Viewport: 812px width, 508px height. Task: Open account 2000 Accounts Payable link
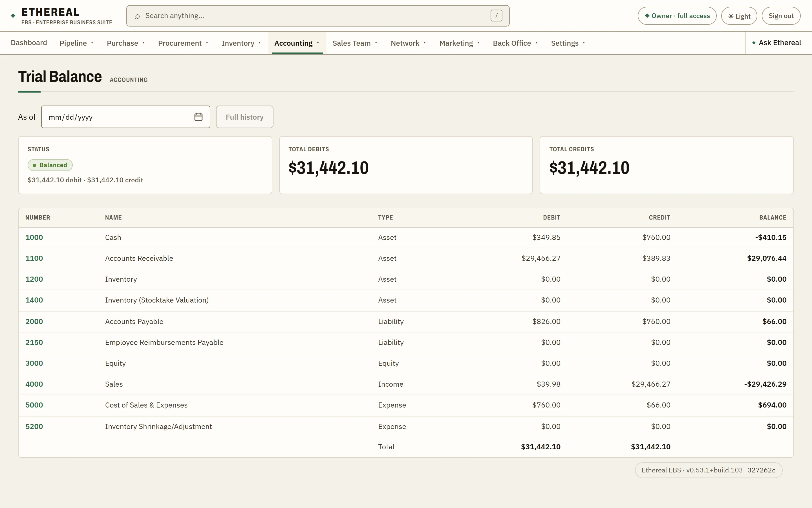coord(34,321)
